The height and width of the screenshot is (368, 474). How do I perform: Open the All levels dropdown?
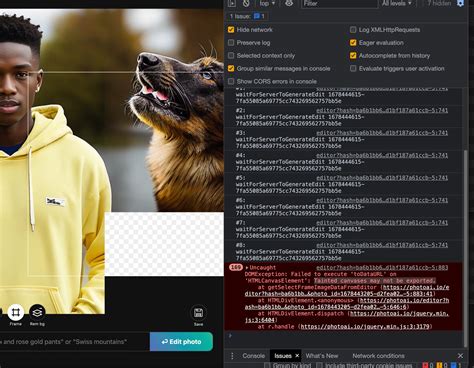397,3
